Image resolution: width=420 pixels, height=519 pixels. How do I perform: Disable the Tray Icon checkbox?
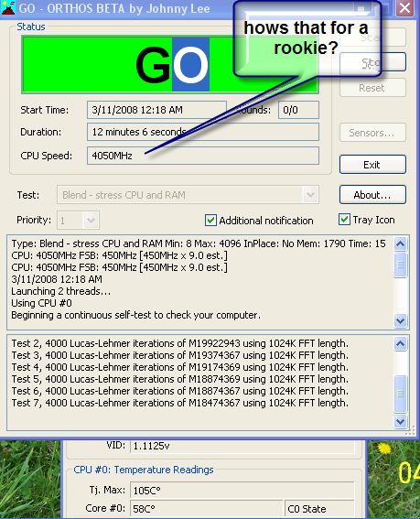(x=344, y=219)
